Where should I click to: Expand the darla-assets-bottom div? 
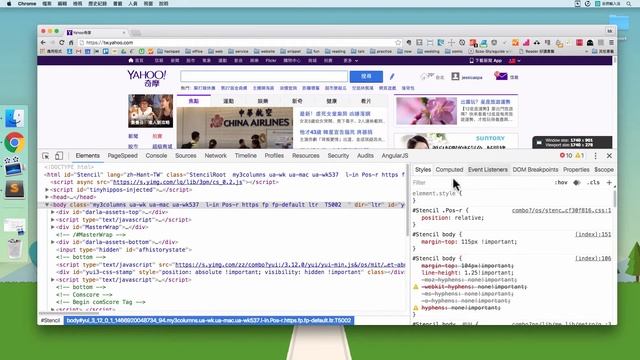pos(53,242)
